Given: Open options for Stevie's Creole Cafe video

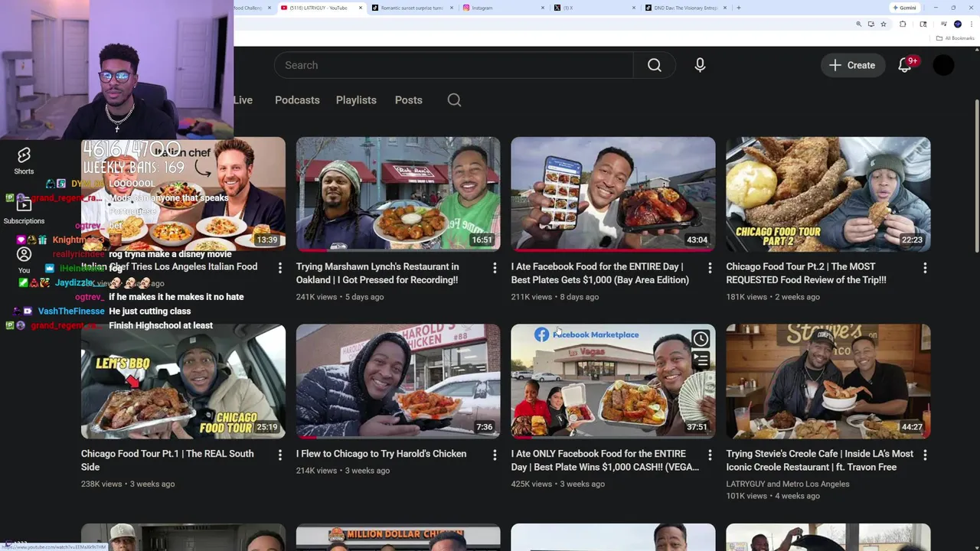Looking at the screenshot, I should 925,455.
